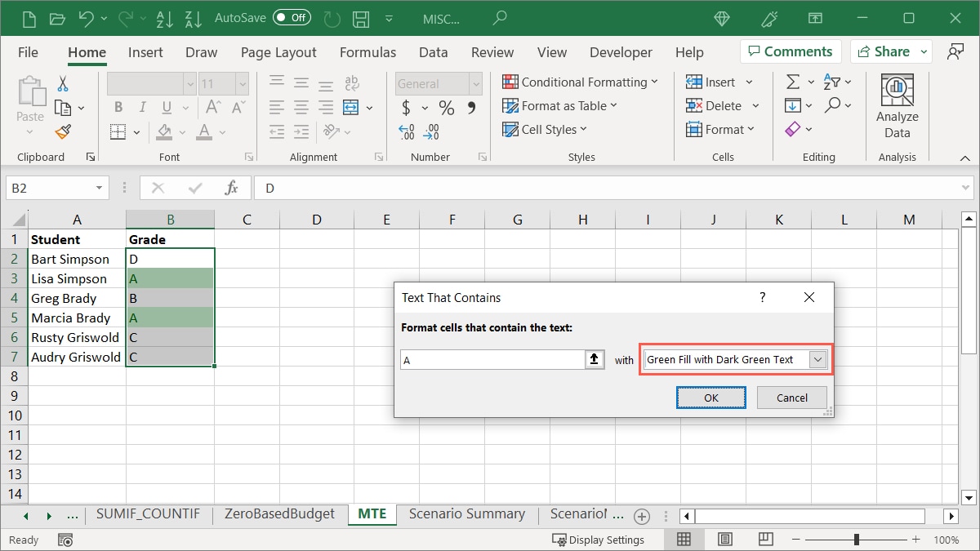The width and height of the screenshot is (980, 551).
Task: Open the font size dropdown
Action: (241, 83)
